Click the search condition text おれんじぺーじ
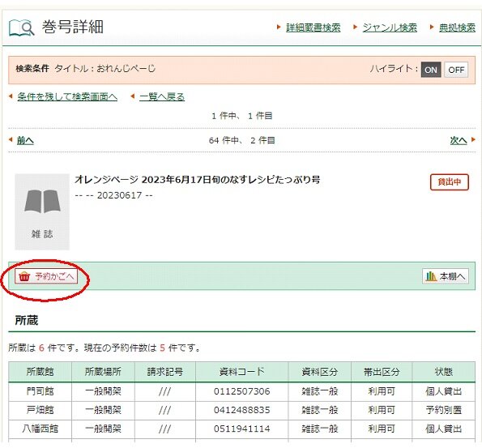Image resolution: width=482 pixels, height=448 pixels. pyautogui.click(x=126, y=68)
